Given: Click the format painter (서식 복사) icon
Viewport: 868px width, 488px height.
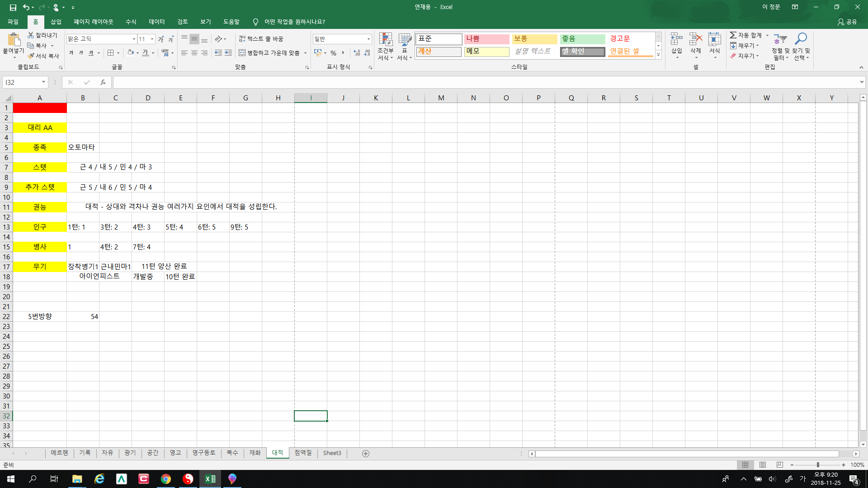Looking at the screenshot, I should [x=31, y=56].
